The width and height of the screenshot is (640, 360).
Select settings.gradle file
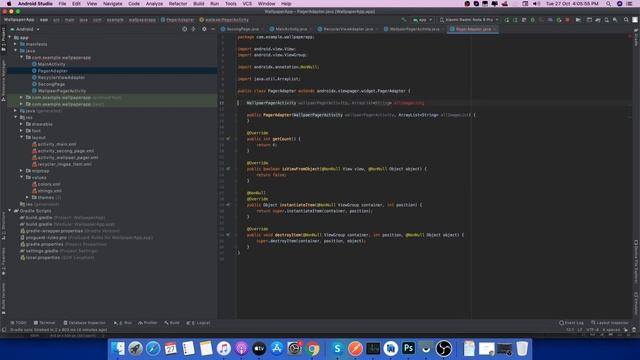pos(42,251)
